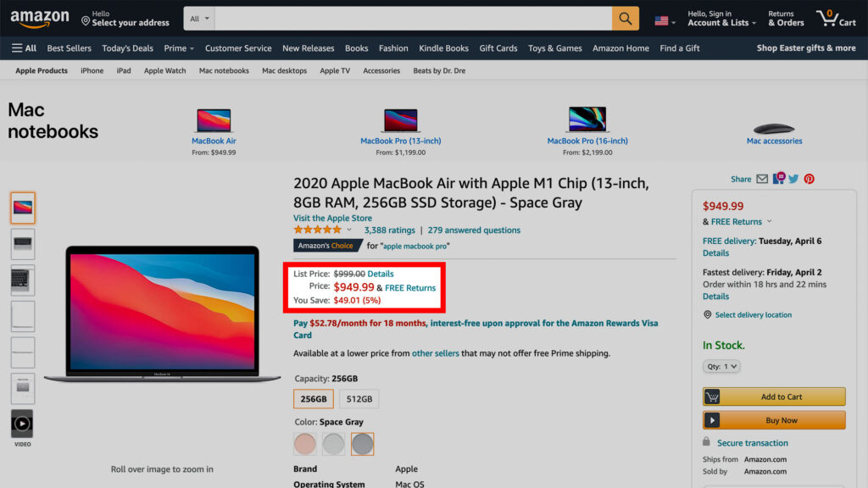Image resolution: width=868 pixels, height=488 pixels.
Task: Share the MacBook on Twitter
Action: coord(795,179)
